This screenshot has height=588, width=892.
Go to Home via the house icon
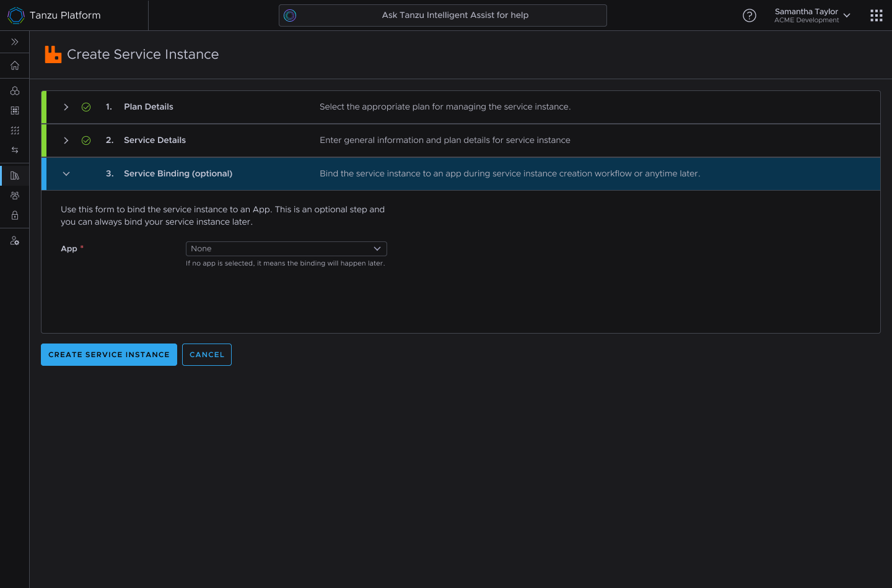tap(15, 66)
